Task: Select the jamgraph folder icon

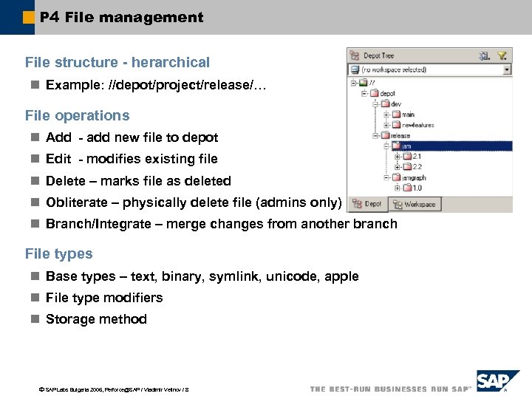Action: coord(396,177)
